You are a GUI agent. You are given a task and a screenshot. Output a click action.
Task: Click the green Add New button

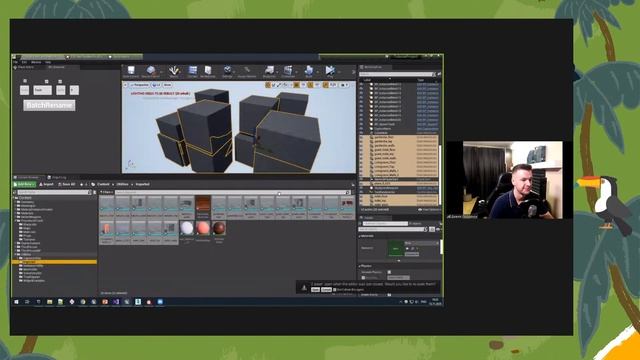coord(24,184)
